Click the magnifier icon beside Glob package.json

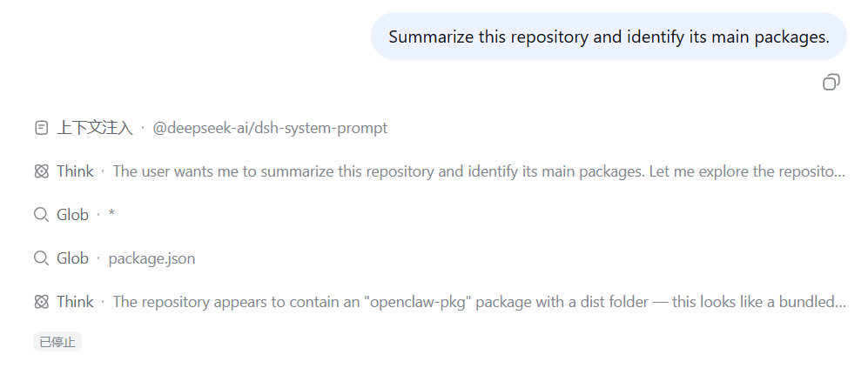[x=41, y=258]
